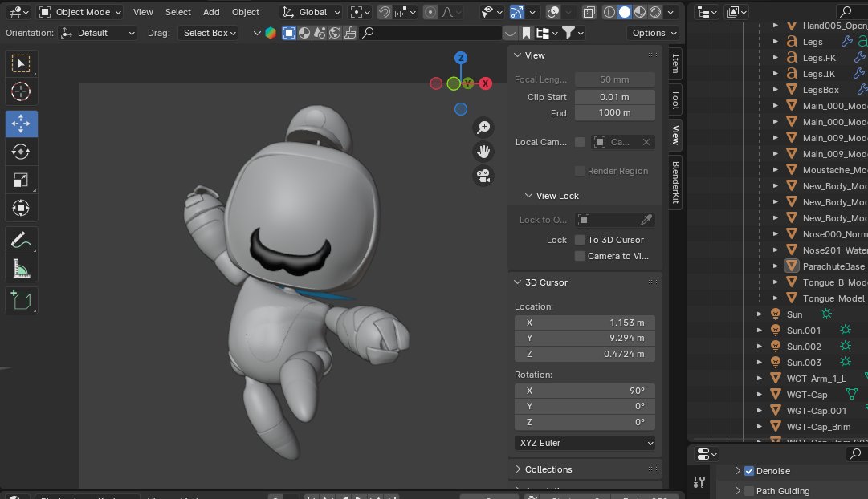The image size is (868, 499).
Task: Open the View menu in header
Action: [143, 12]
